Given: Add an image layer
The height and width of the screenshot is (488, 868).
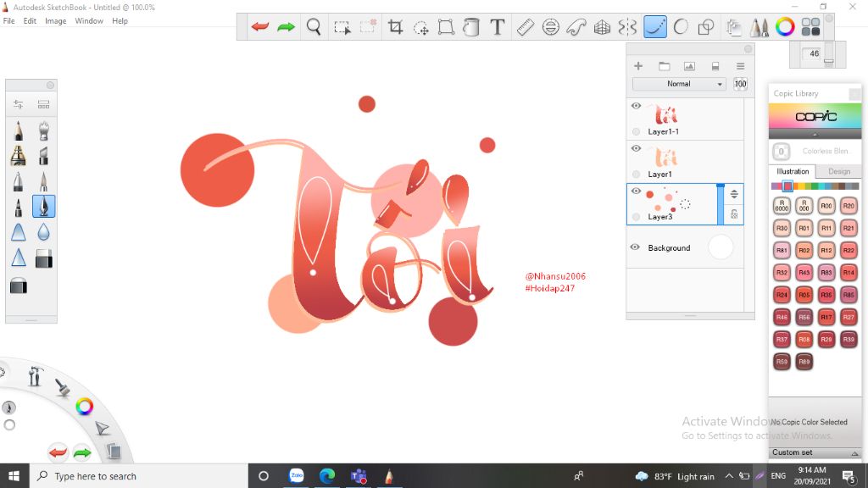Looking at the screenshot, I should (x=689, y=66).
